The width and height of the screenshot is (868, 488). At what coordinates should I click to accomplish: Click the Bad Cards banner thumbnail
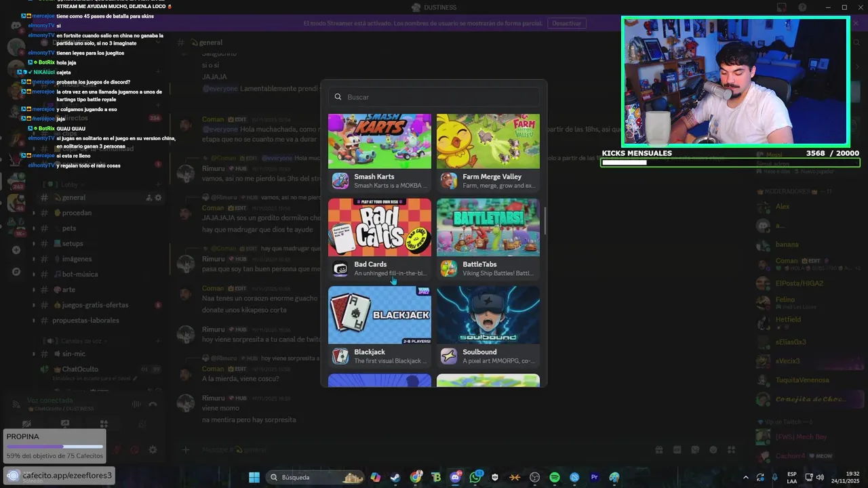click(380, 227)
